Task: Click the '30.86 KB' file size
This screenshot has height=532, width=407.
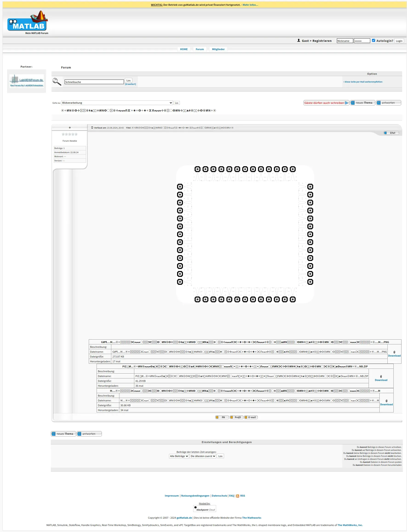Action: pos(126,405)
